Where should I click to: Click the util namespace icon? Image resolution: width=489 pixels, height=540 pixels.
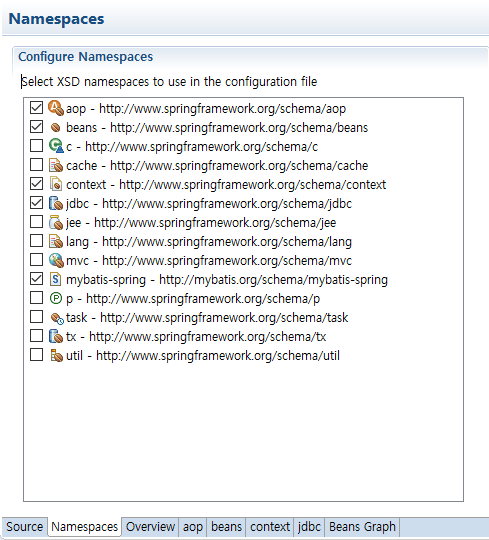56,355
